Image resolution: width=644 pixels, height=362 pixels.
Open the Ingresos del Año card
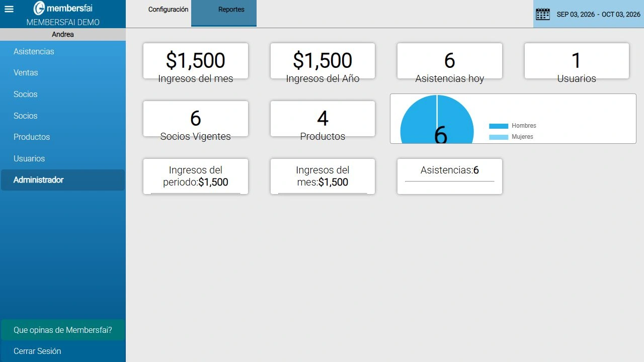click(x=323, y=61)
